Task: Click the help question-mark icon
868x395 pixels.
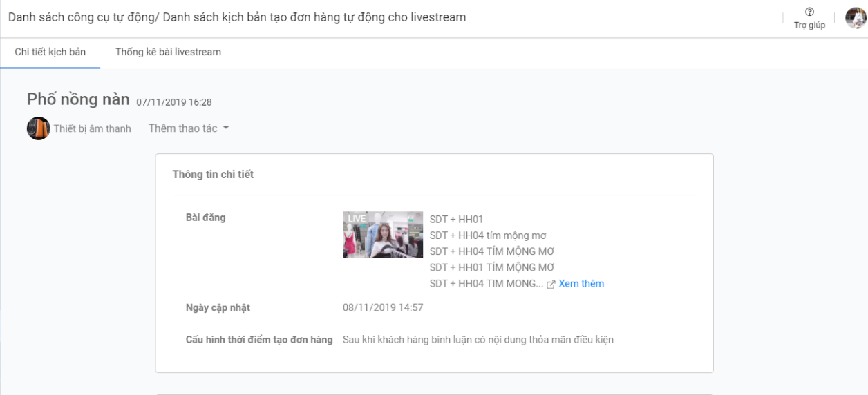Action: (809, 12)
